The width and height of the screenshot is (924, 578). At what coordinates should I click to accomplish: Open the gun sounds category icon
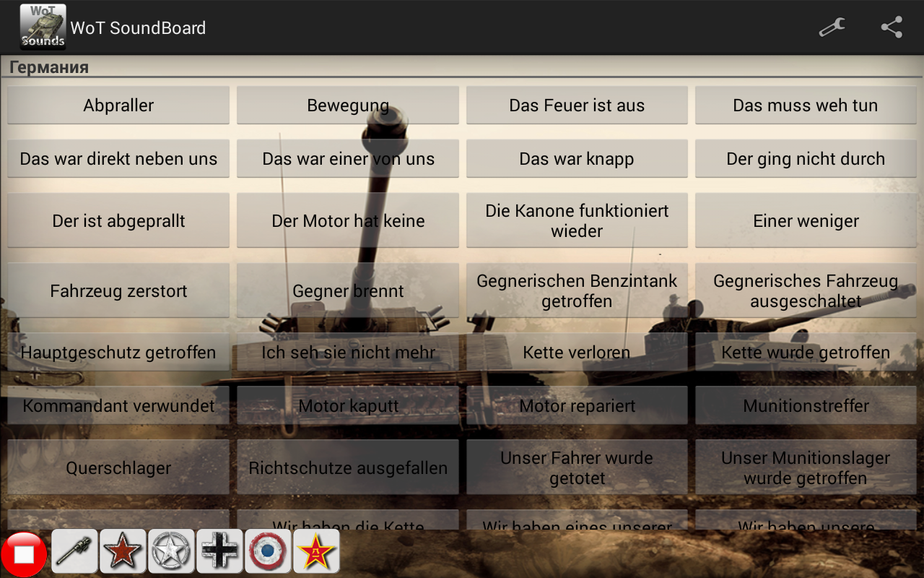click(x=75, y=551)
